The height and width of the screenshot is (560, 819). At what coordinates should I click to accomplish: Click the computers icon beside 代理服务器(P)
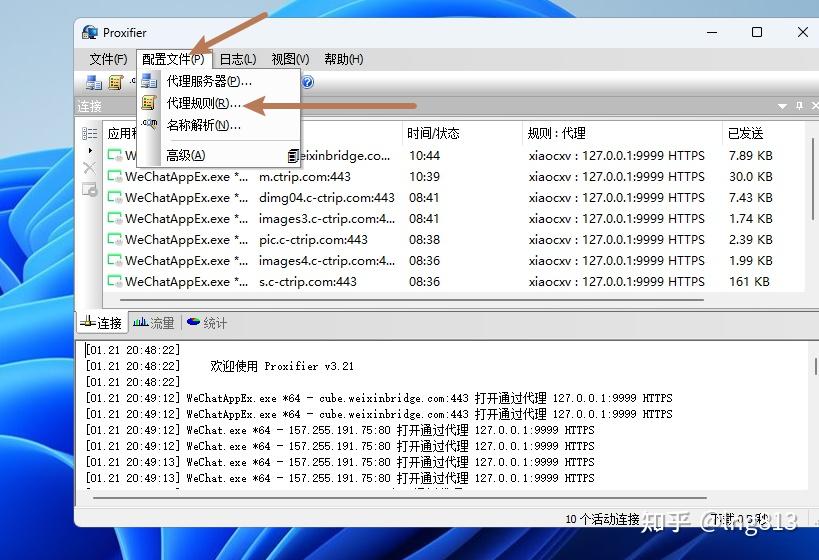click(149, 80)
